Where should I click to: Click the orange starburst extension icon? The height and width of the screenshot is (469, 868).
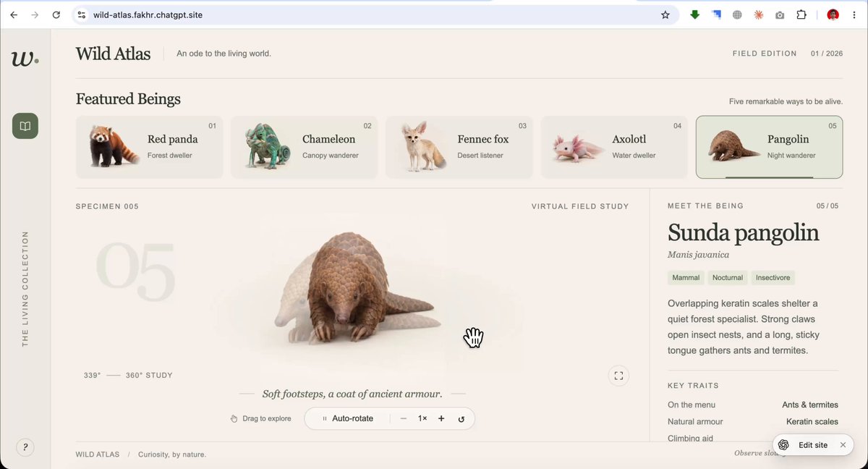click(x=758, y=14)
